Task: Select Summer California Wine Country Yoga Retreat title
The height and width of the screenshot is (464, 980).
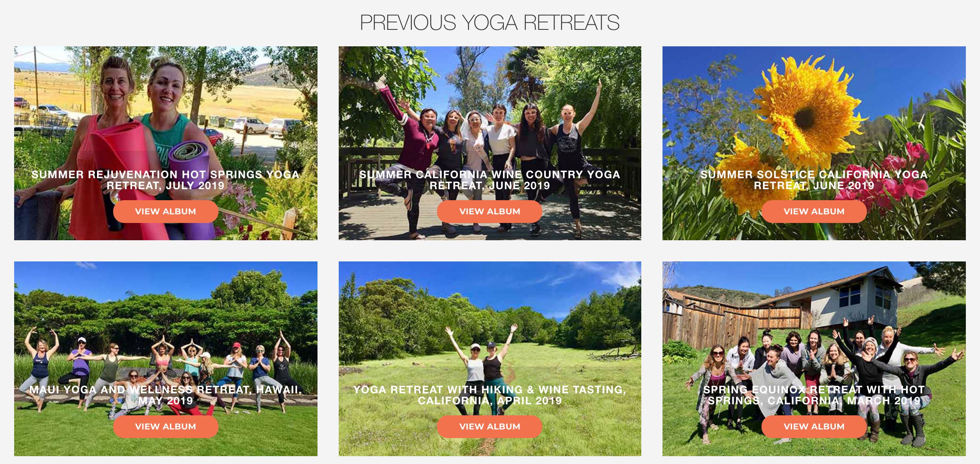Action: coord(490,180)
